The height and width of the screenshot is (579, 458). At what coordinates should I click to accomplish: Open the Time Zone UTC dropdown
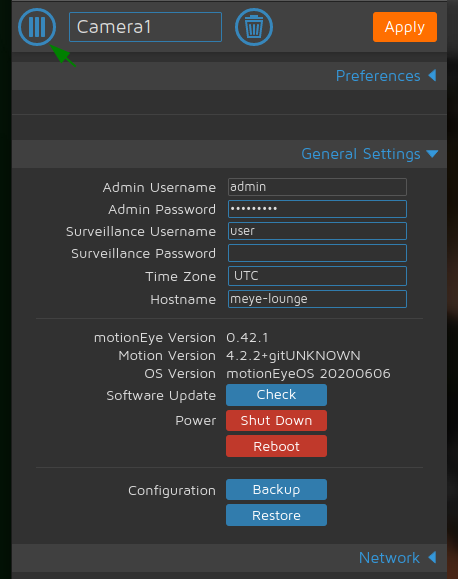[x=317, y=276]
